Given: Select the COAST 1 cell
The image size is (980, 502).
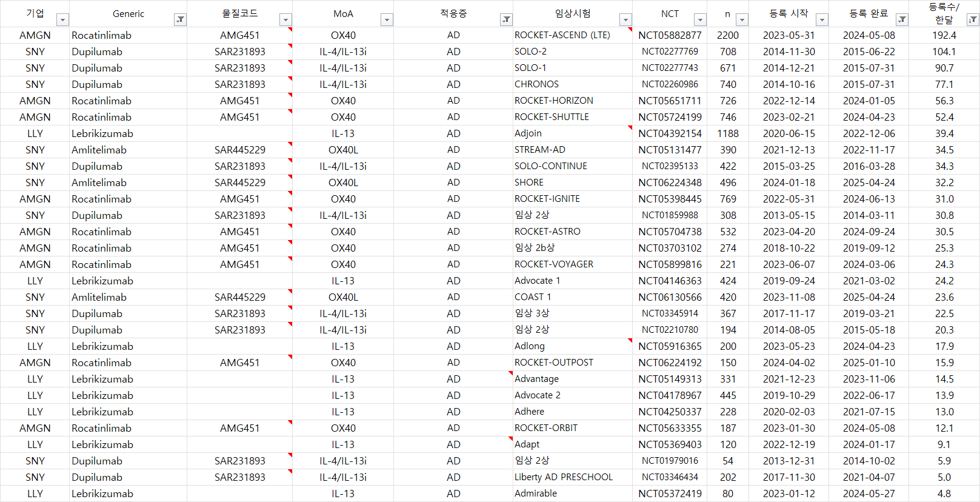Looking at the screenshot, I should (x=573, y=297).
